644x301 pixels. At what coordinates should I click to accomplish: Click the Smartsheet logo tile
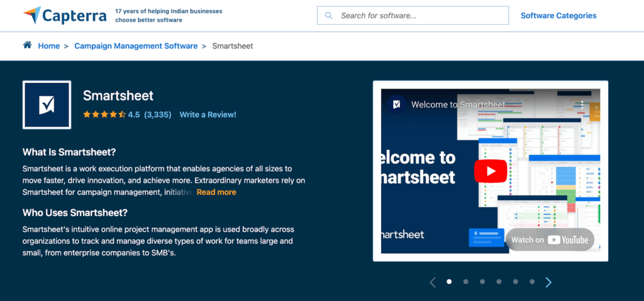47,105
